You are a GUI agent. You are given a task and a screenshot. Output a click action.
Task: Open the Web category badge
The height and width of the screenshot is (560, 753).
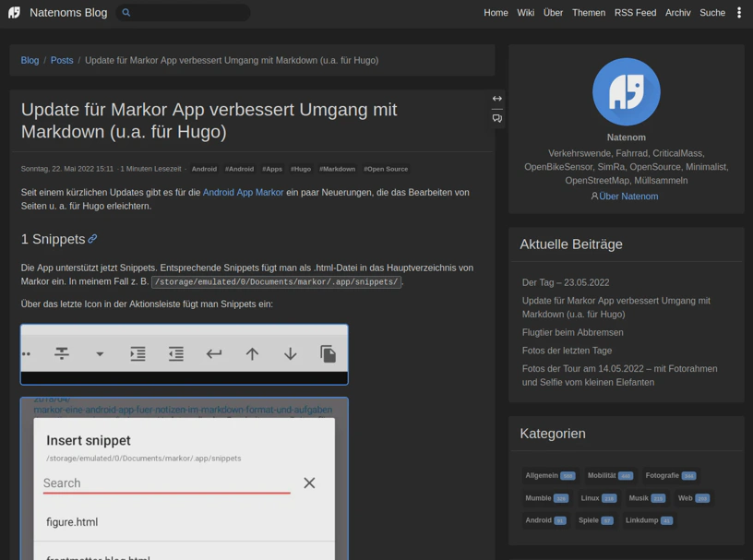[x=693, y=498]
